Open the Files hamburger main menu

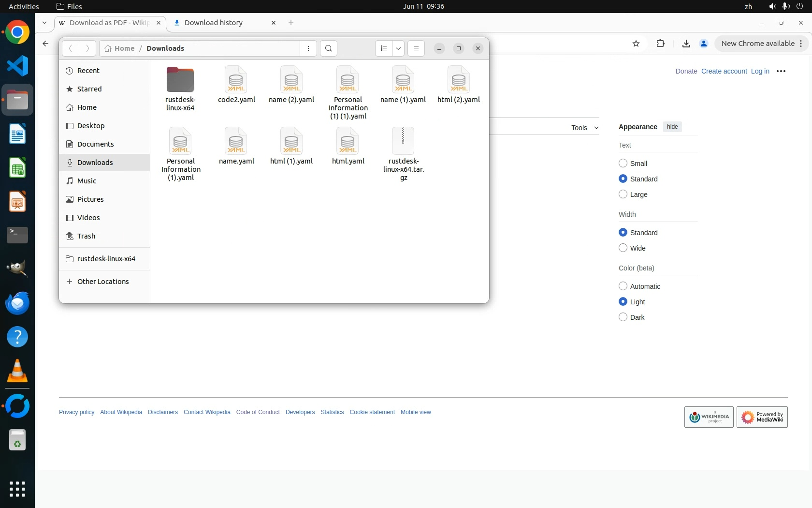coord(416,48)
